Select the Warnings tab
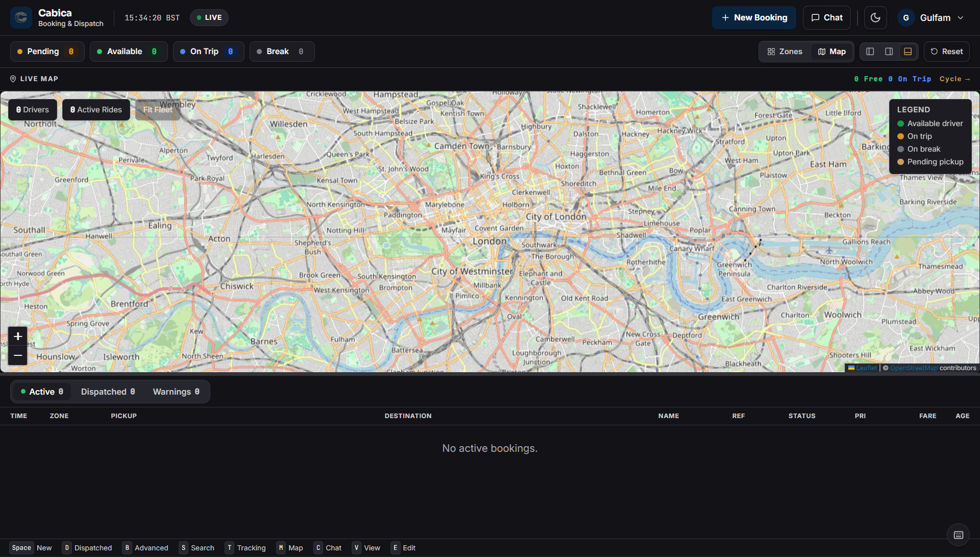This screenshot has height=557, width=980. 176,392
